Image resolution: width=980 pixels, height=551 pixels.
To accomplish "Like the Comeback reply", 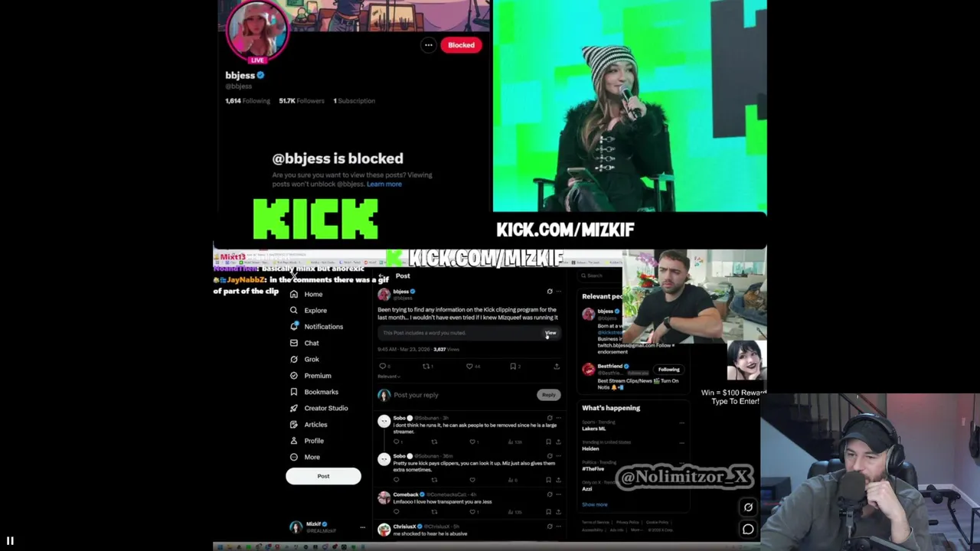I will (x=472, y=511).
